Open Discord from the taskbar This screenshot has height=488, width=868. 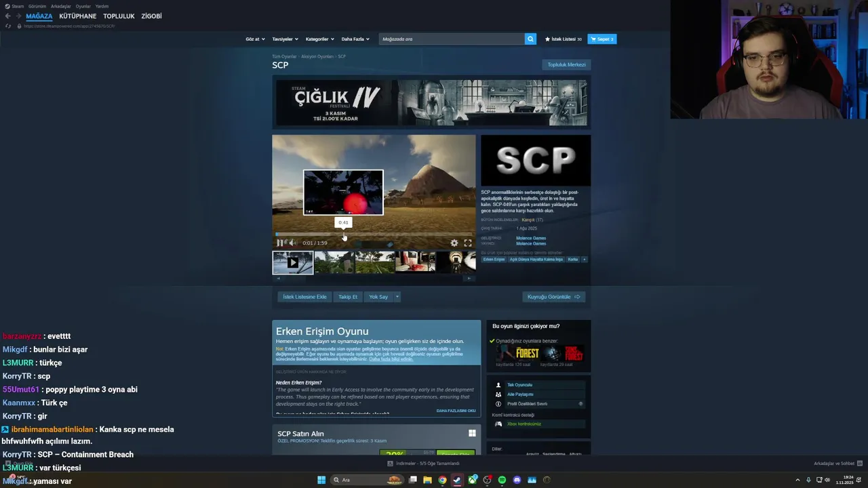(x=517, y=480)
